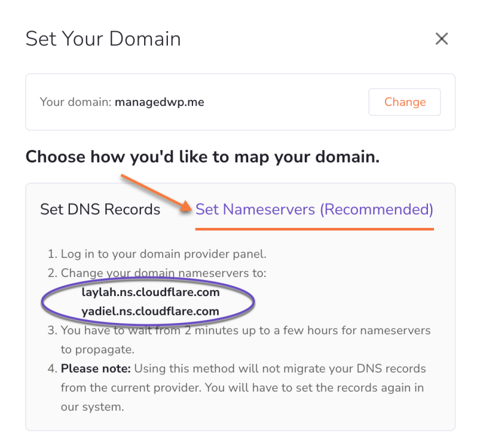Click the "our system." line ending step 4
480x448 pixels.
tap(92, 406)
